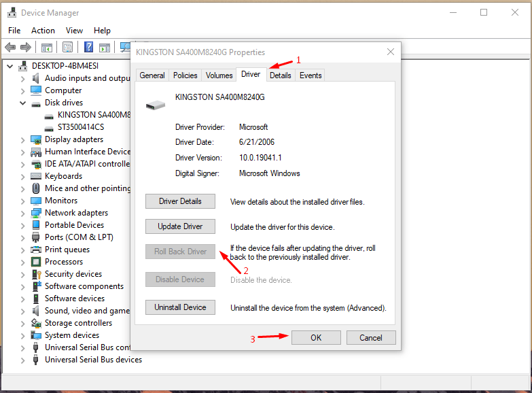The width and height of the screenshot is (532, 393).
Task: Click the Universal Serial Bus devices icon
Action: [35, 360]
